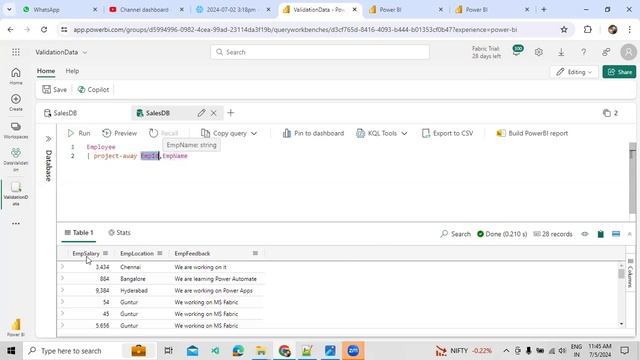Open the more options ellipsis in sidebar
The height and width of the screenshot is (360, 640).
16,223
